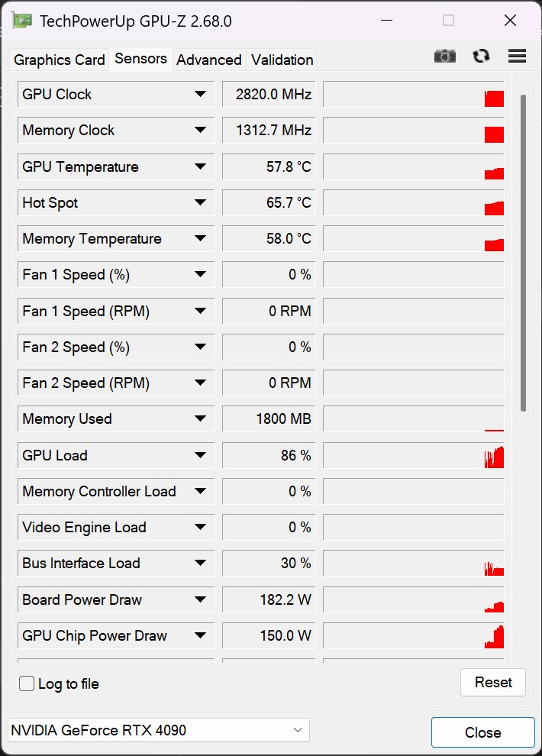Select the Memory Used value field
The height and width of the screenshot is (756, 542).
(x=268, y=418)
